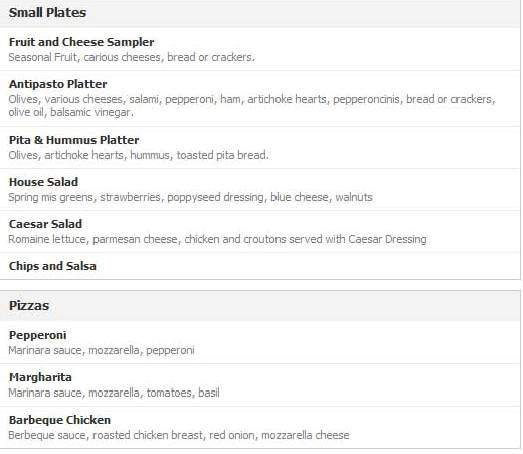This screenshot has width=523, height=454.
Task: Select the toasted pita bread description
Action: tap(138, 155)
